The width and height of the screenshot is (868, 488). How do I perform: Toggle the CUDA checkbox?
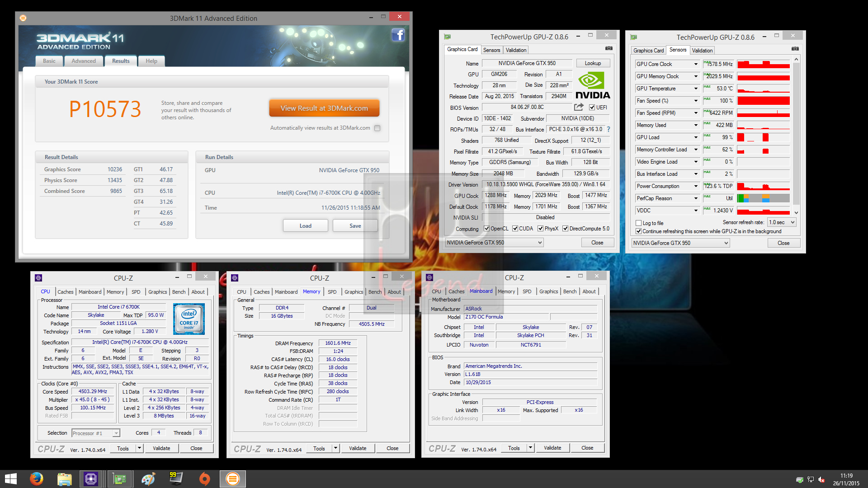pyautogui.click(x=515, y=229)
